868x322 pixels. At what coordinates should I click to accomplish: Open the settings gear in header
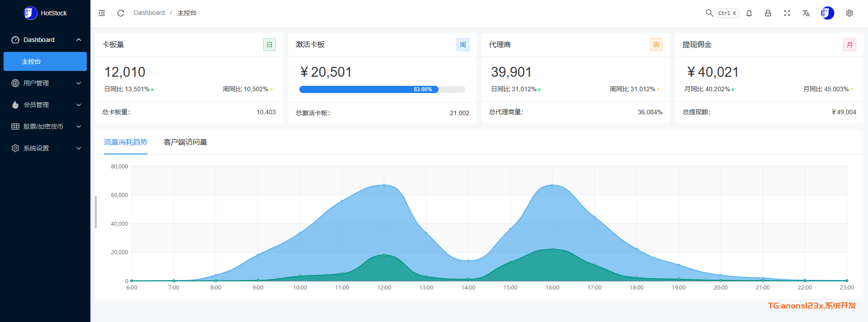[849, 13]
